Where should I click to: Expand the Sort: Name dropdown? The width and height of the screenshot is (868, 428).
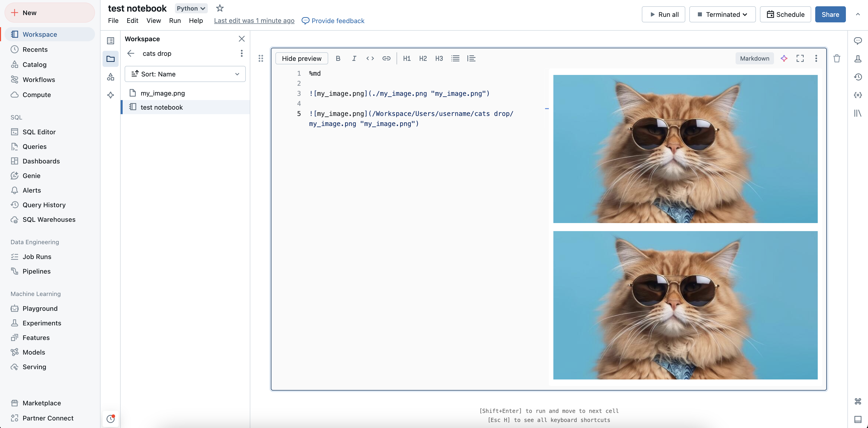point(185,74)
